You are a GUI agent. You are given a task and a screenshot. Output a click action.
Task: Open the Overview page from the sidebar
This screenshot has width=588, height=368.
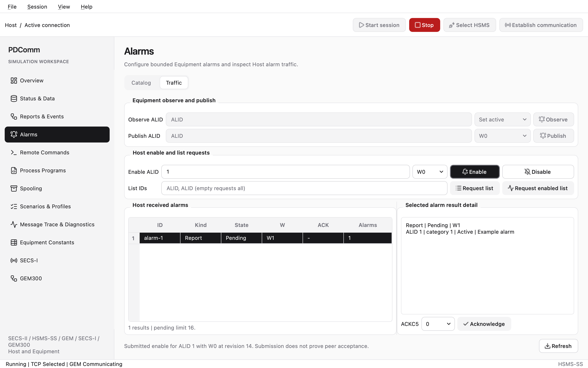click(x=57, y=81)
